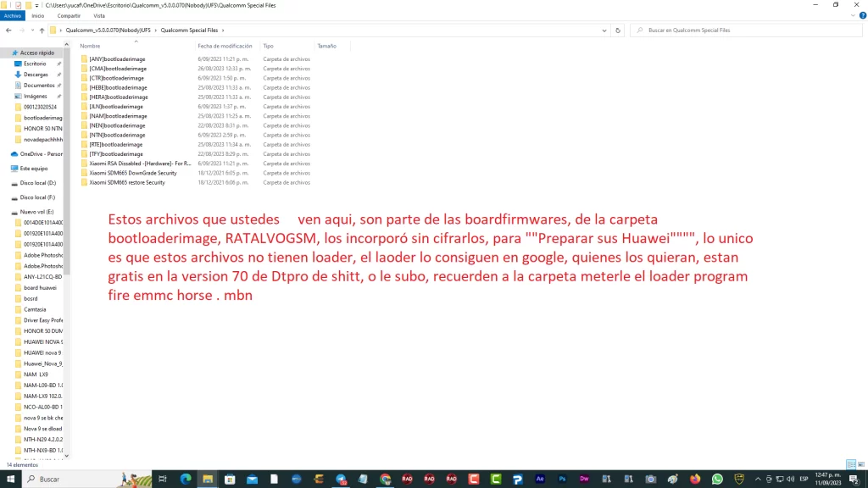
Task: Expand the ribbon with the chevron
Action: pyautogui.click(x=851, y=15)
